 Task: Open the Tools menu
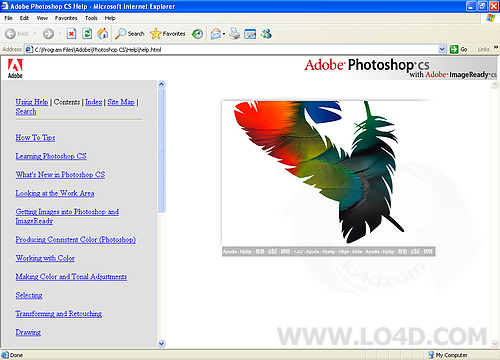coord(91,18)
